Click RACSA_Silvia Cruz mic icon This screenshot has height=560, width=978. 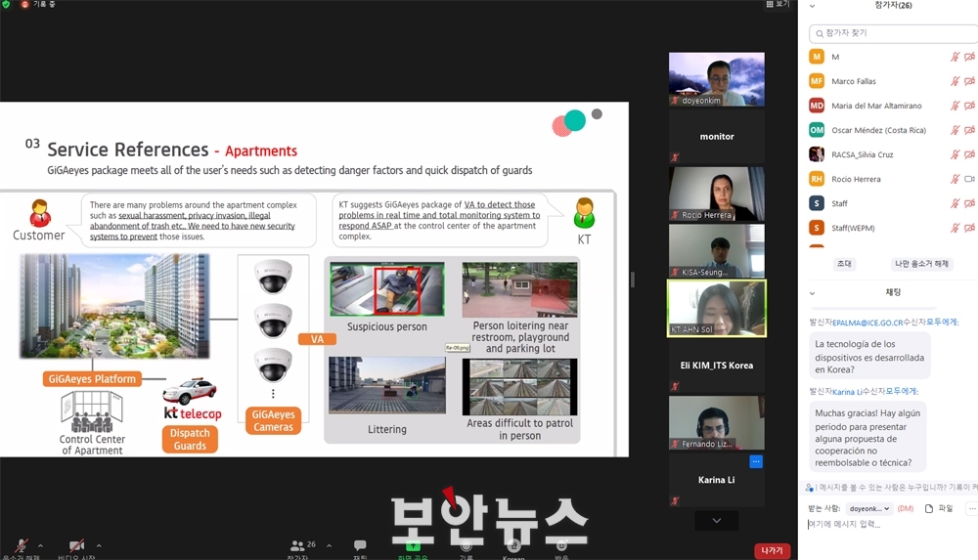tap(955, 154)
